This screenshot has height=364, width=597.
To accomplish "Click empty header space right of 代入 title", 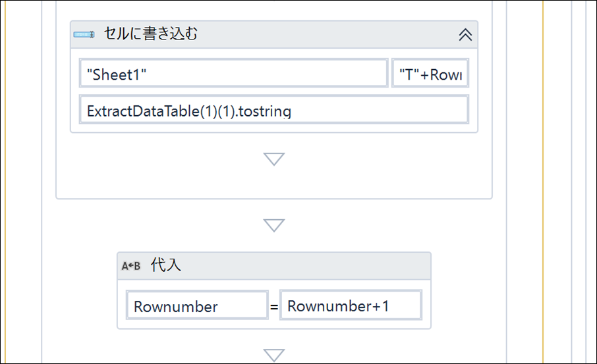I will (304, 265).
